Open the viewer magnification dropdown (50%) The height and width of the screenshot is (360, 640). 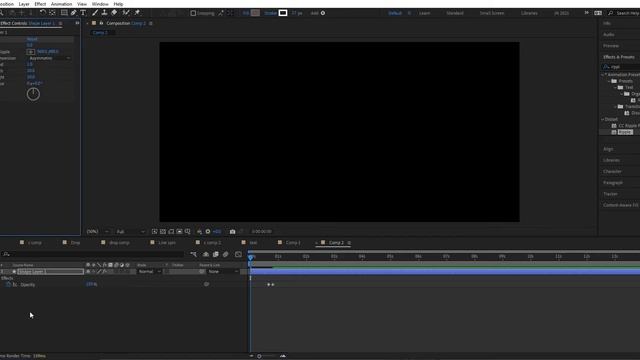[x=98, y=231]
